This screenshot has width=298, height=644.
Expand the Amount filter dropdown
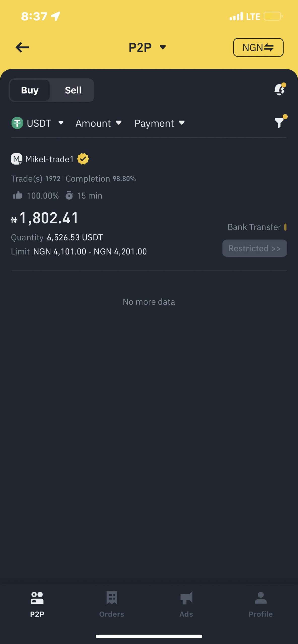click(x=98, y=123)
